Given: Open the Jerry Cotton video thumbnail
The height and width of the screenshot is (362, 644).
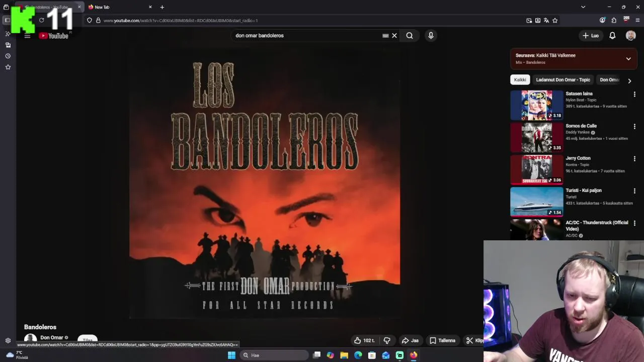Looking at the screenshot, I should click(537, 169).
